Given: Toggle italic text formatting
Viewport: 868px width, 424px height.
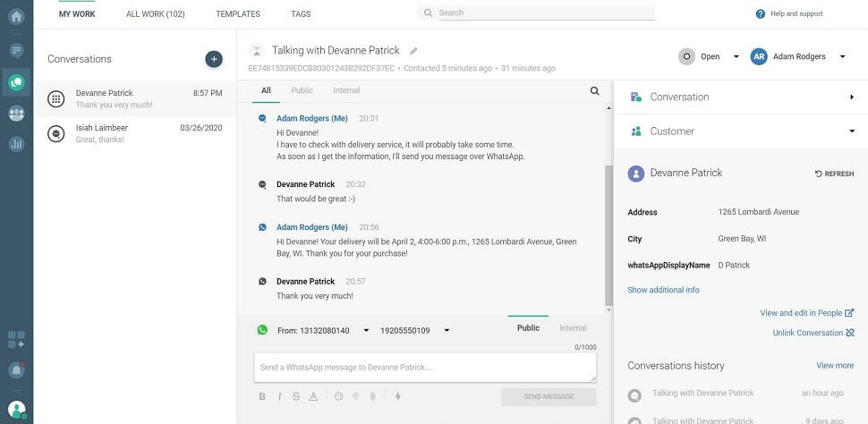Looking at the screenshot, I should tap(279, 396).
